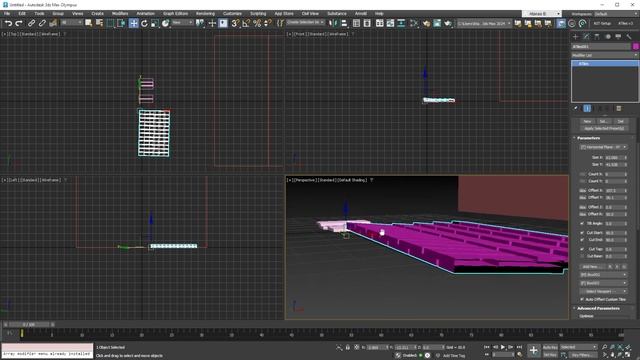The image size is (640, 360).
Task: Activate the Select Object tool
Action: click(89, 23)
